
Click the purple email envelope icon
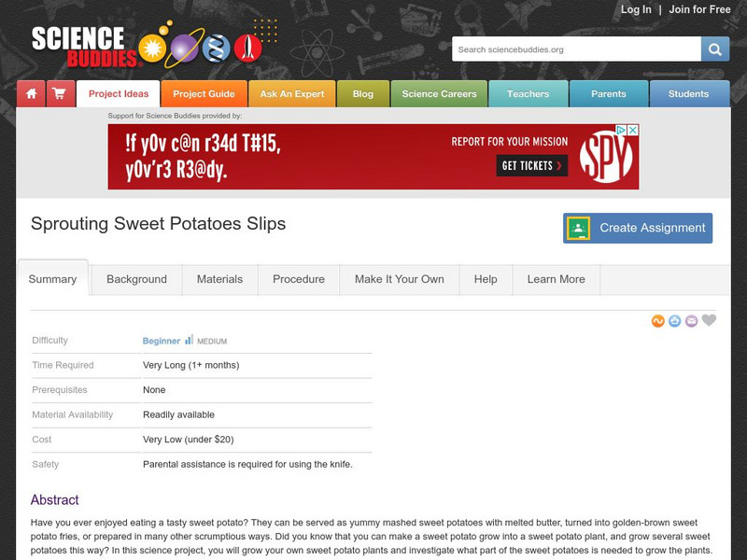(x=691, y=321)
